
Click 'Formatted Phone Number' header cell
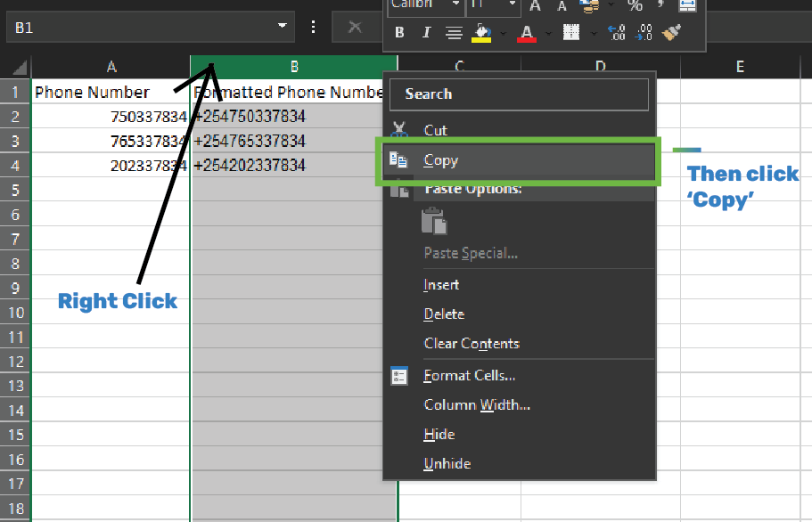coord(287,92)
